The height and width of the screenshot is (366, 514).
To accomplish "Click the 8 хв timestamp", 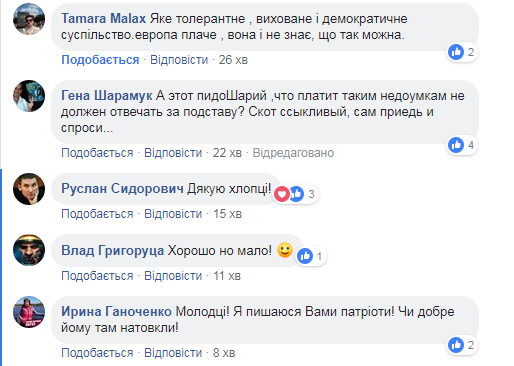I will 224,353.
